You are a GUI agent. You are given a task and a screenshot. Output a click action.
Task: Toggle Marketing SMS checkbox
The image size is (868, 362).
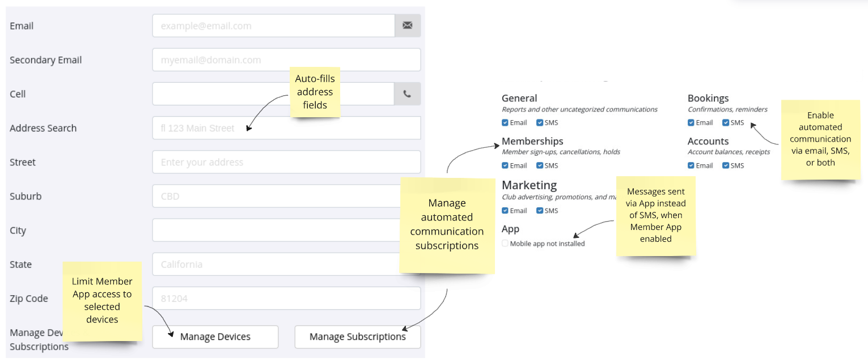540,210
